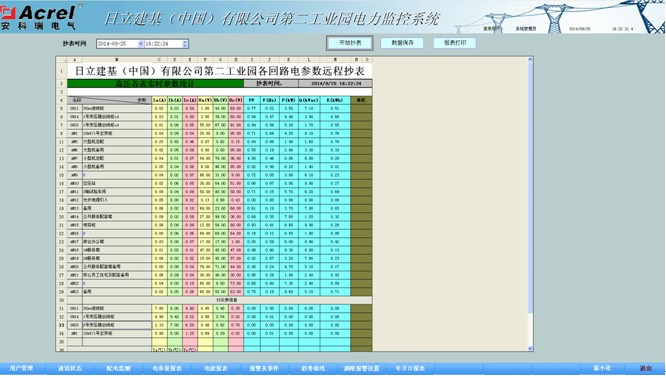Image resolution: width=666 pixels, height=378 pixels.
Task: Click the time field spinner arrows
Action: pos(185,44)
